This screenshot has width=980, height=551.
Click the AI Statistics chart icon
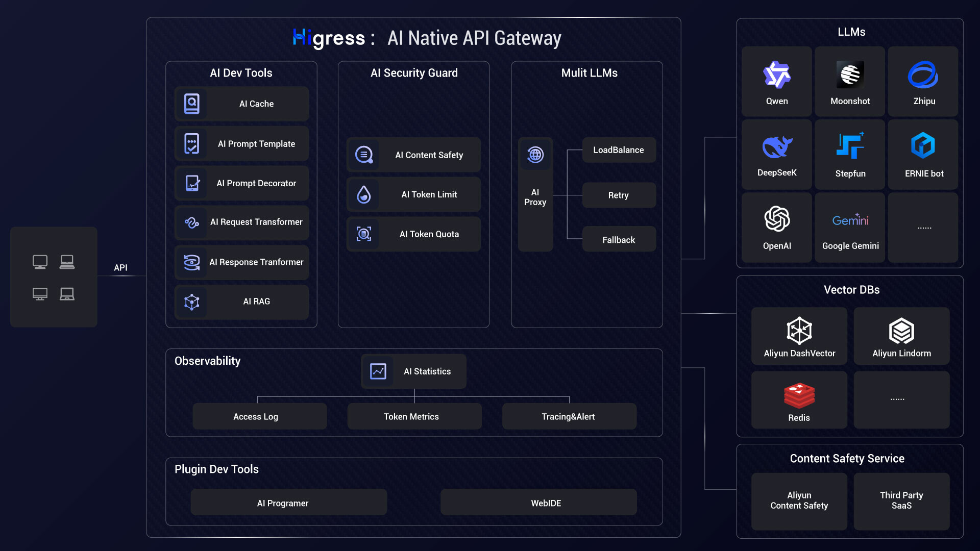[x=378, y=371]
